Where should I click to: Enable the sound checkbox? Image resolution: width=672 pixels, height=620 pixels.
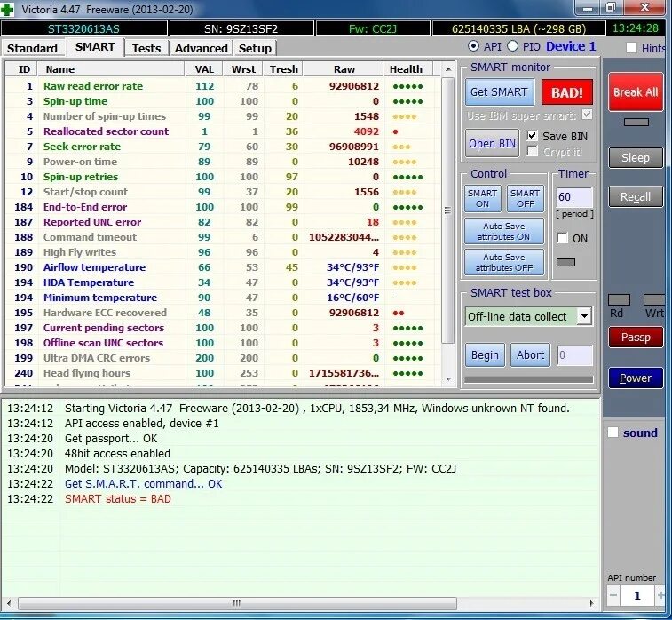(x=613, y=433)
